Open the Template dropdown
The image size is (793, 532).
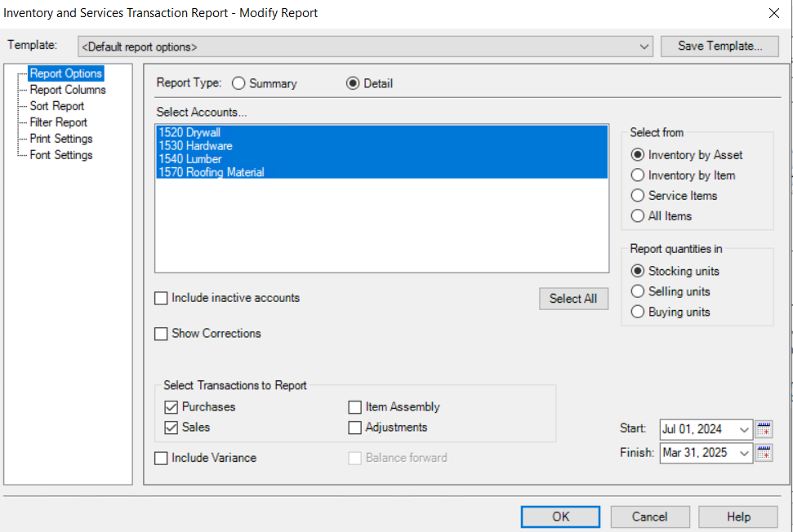[645, 46]
